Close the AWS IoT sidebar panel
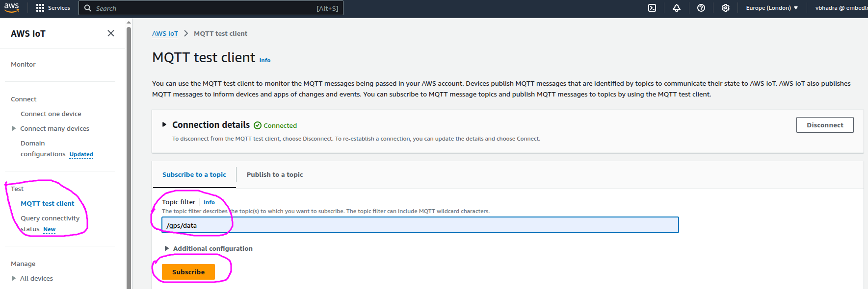868x289 pixels. click(x=111, y=33)
